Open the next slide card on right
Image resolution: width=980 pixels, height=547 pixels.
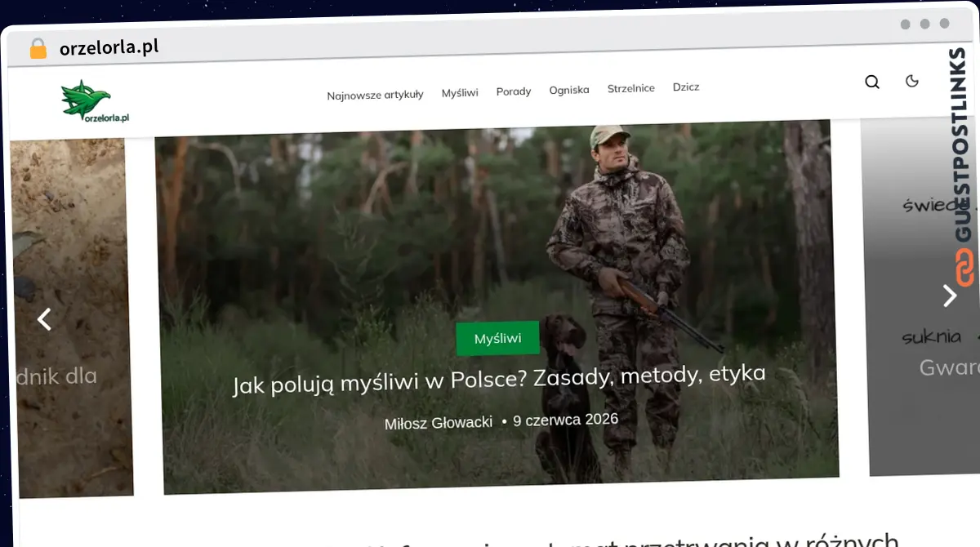[x=920, y=297]
